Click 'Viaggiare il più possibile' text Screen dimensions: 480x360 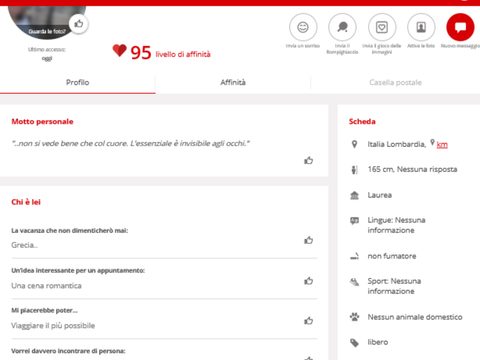[x=53, y=325]
